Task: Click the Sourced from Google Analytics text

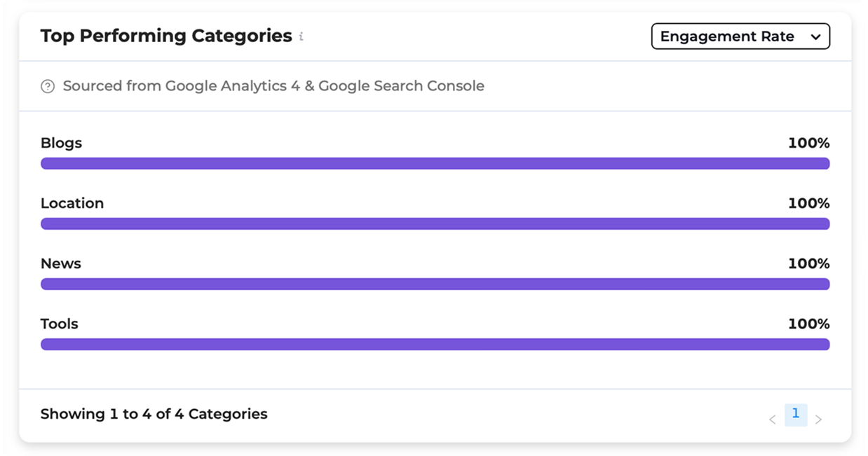Action: 273,86
